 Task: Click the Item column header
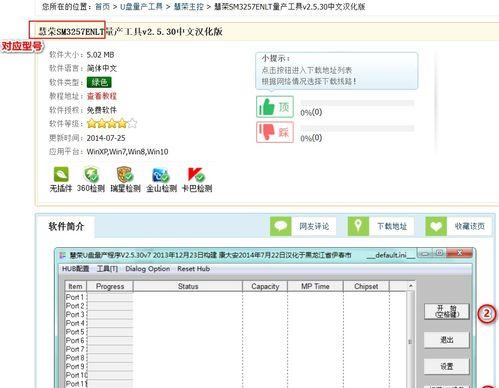76,286
